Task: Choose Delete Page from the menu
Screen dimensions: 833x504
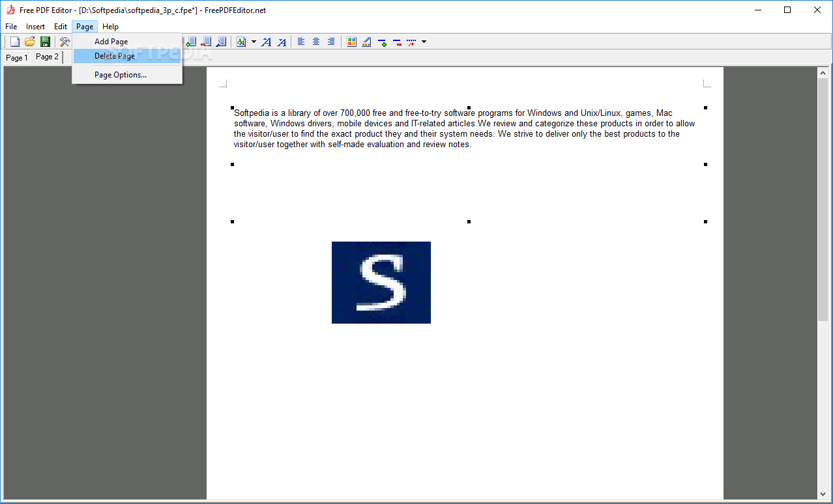Action: pyautogui.click(x=127, y=56)
